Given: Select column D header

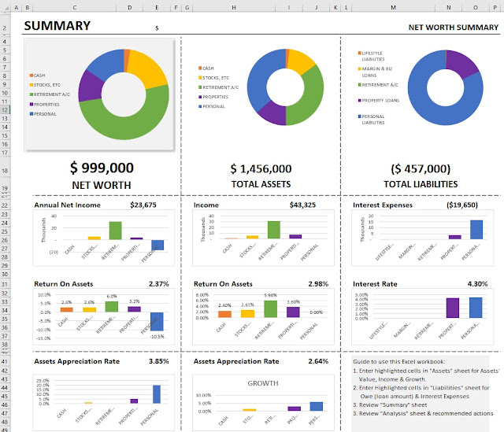Looking at the screenshot, I should pyautogui.click(x=129, y=7).
